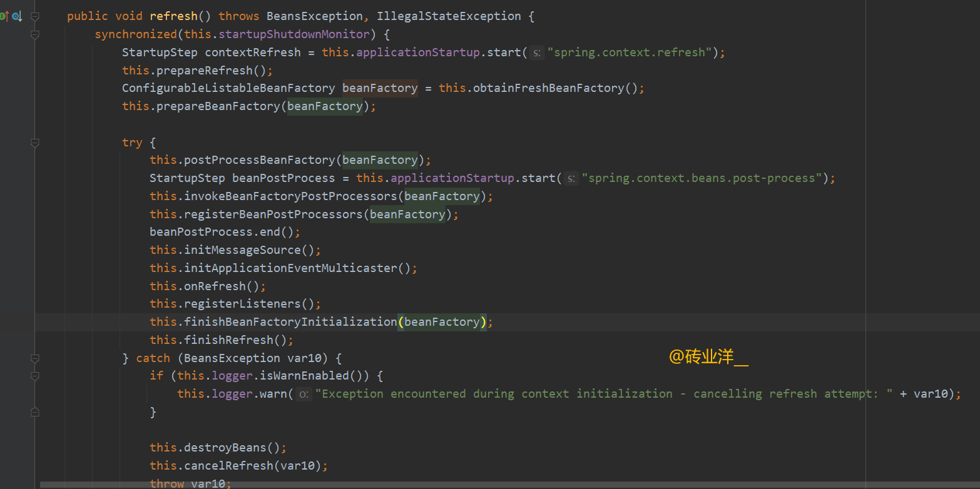Click the variable 'beanPostProcess' in its declaration

click(x=283, y=179)
